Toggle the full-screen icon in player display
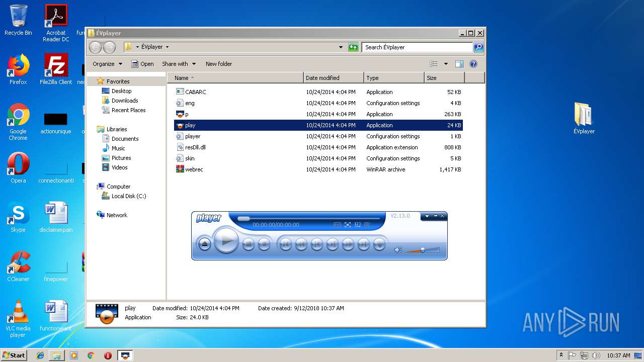 [348, 225]
